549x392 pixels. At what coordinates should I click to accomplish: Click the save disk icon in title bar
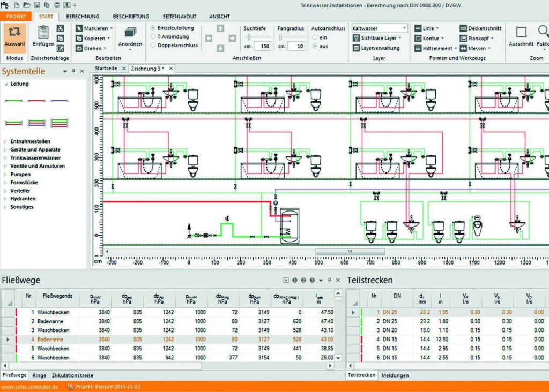point(37,5)
